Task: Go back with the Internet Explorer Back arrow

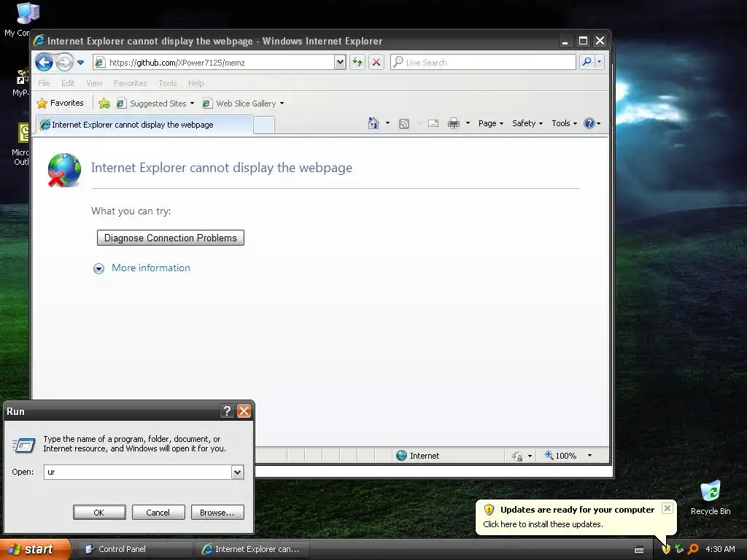Action: pyautogui.click(x=44, y=62)
